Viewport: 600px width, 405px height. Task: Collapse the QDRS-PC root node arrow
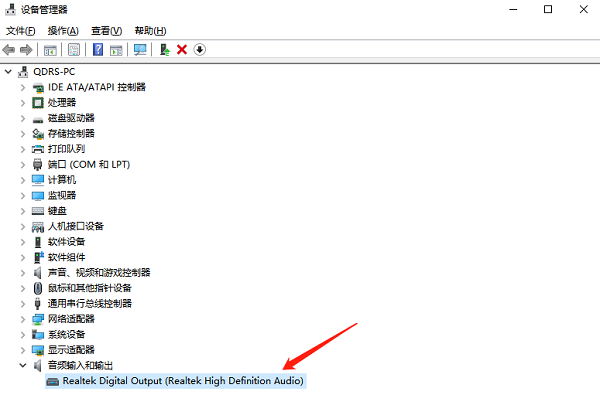pos(10,71)
